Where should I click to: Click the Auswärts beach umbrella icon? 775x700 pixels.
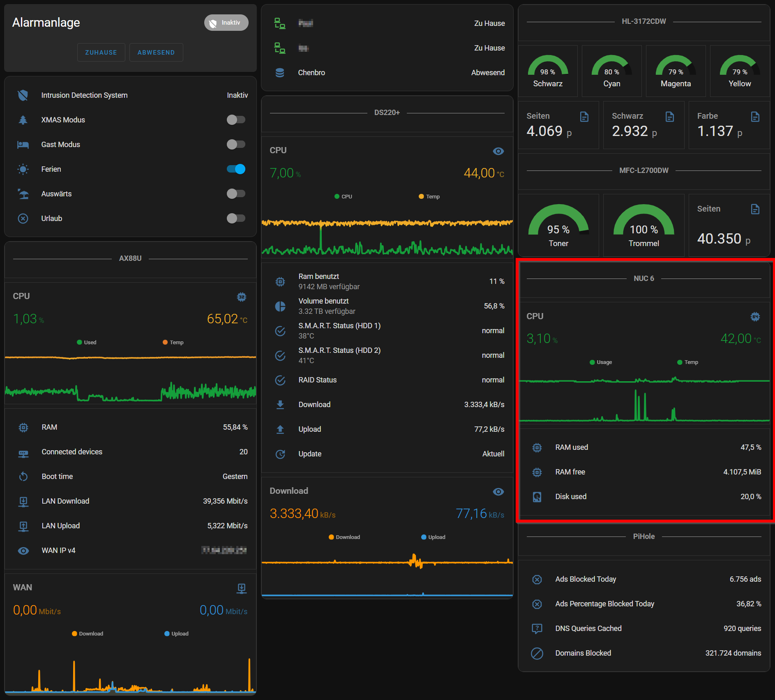pos(23,194)
